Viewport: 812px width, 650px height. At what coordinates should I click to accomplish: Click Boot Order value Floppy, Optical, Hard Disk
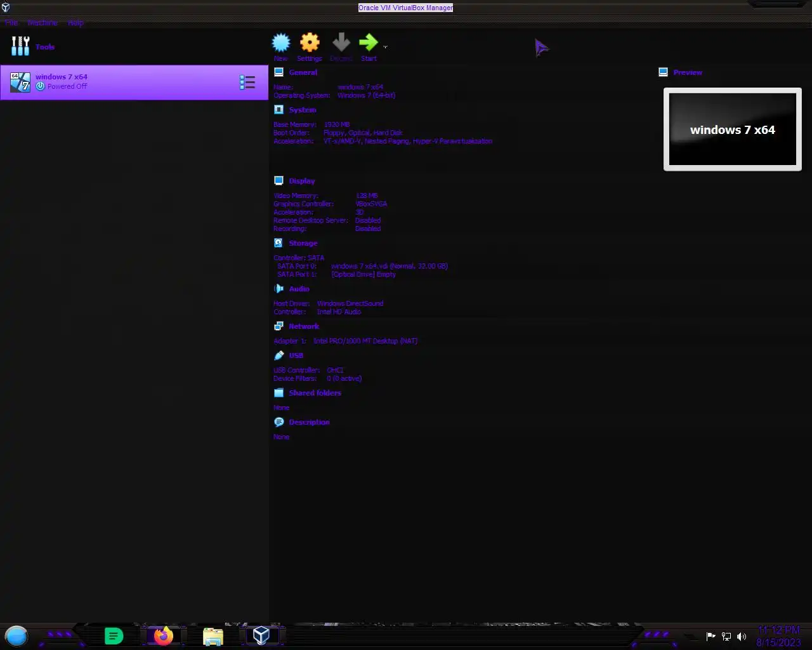(x=363, y=133)
